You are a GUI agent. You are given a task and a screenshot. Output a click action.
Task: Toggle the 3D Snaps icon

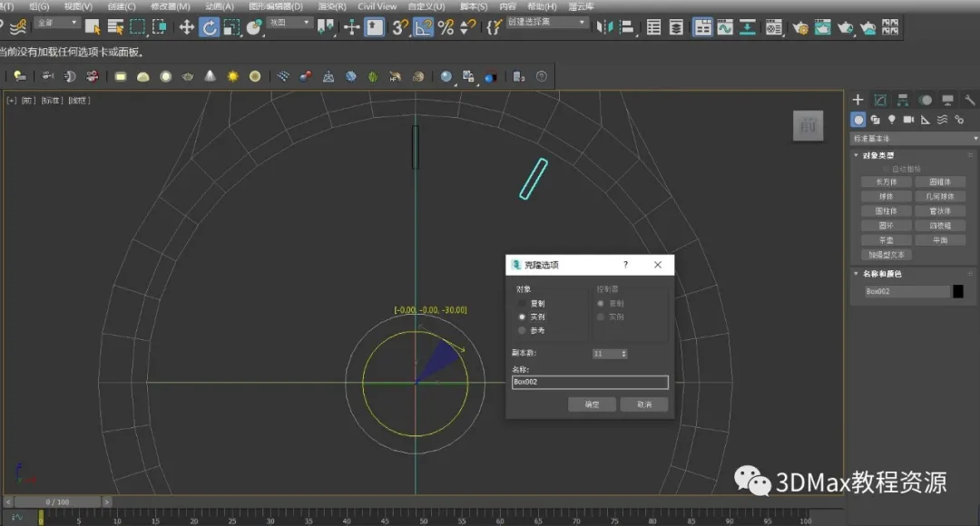(x=400, y=27)
